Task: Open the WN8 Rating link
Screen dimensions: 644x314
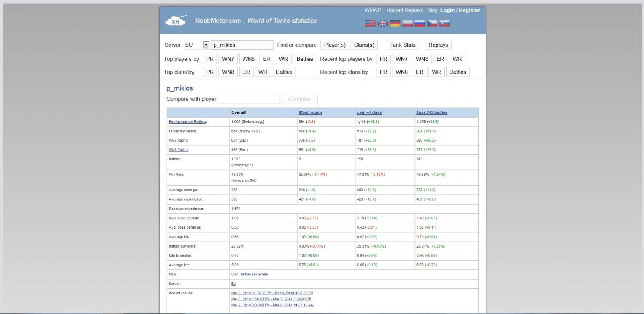Action: (x=178, y=150)
